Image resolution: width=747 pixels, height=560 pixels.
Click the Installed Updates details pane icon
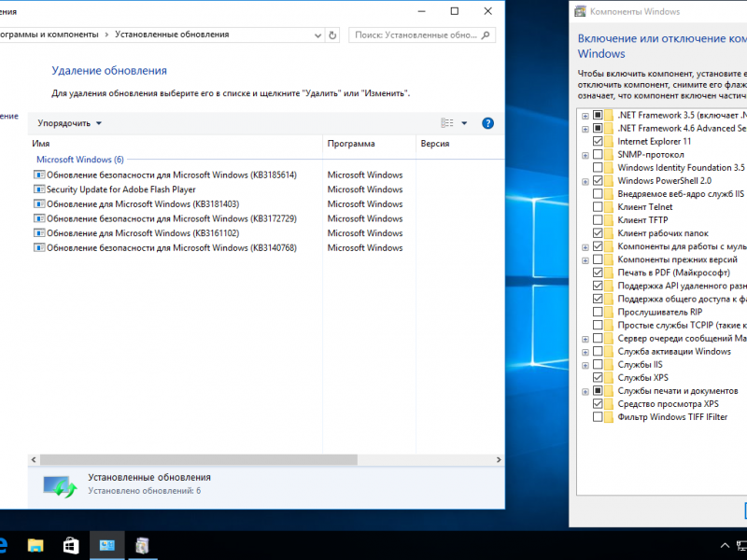60,486
